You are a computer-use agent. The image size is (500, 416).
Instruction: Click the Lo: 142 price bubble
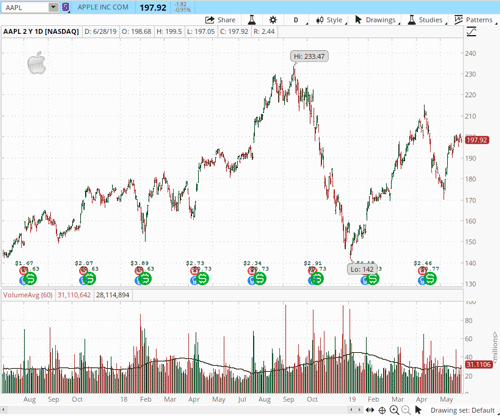click(362, 269)
